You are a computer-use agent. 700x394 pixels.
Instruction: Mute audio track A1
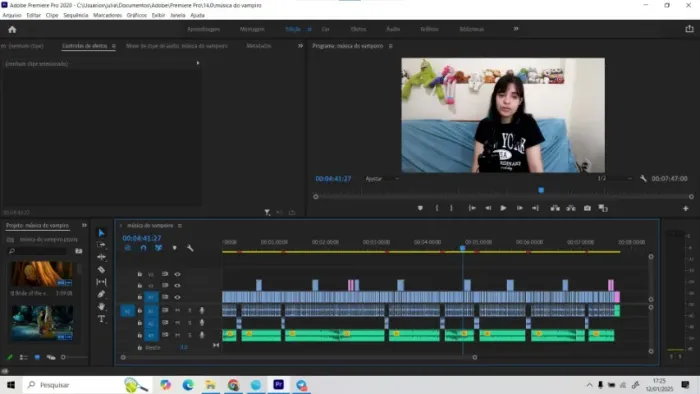pos(177,310)
